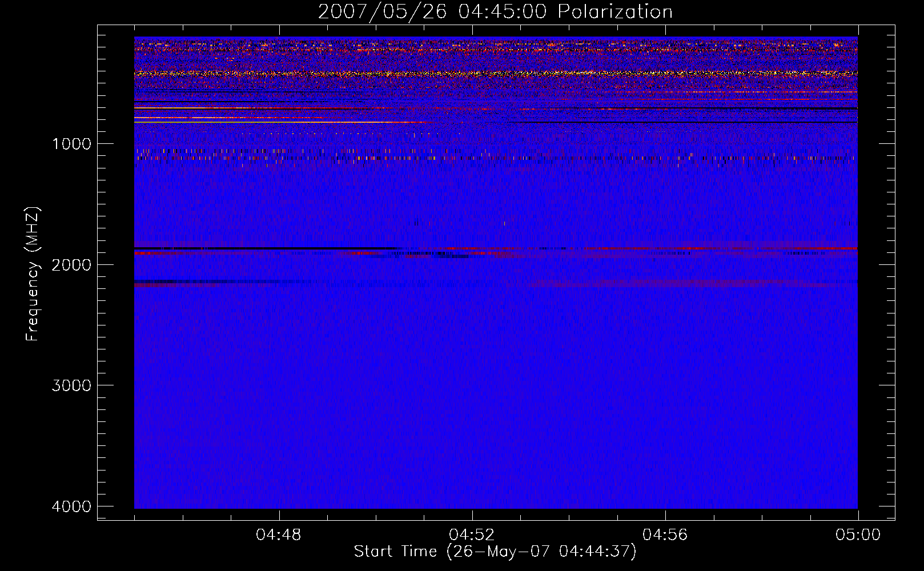Screen dimensions: 924x571
Task: Click the plot title "2007/05/26 04:45:00 Polarization"
Action: tap(495, 12)
